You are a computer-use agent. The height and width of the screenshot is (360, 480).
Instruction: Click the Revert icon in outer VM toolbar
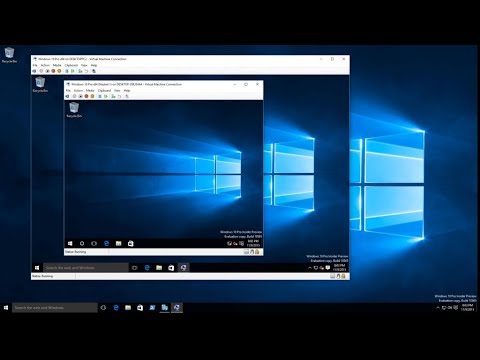(86, 71)
